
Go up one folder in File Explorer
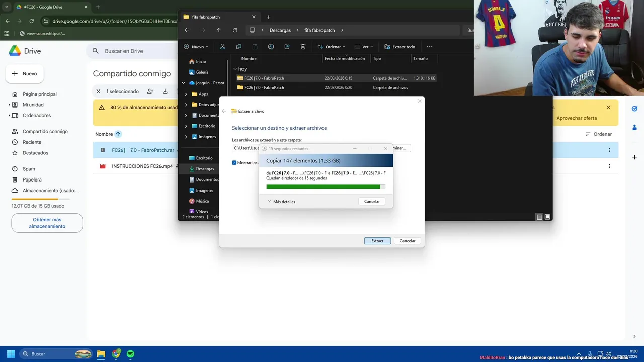tap(219, 30)
